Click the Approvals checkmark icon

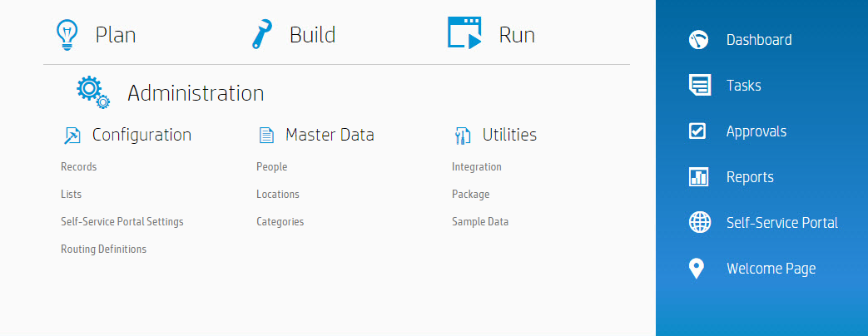click(698, 131)
